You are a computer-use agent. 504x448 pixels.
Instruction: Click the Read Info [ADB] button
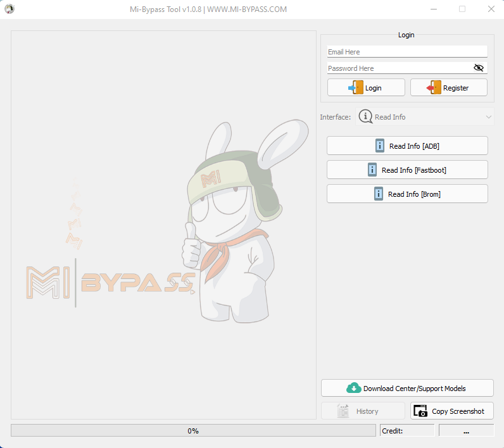point(407,146)
